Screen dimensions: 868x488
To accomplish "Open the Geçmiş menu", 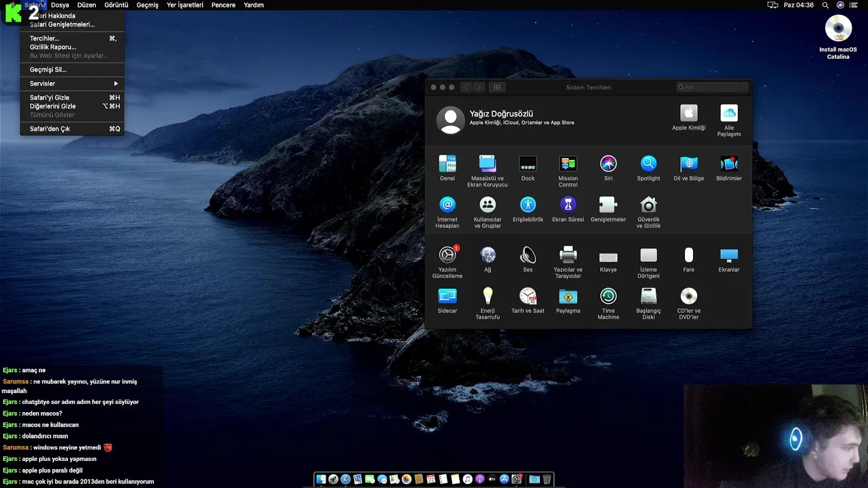I will [147, 5].
